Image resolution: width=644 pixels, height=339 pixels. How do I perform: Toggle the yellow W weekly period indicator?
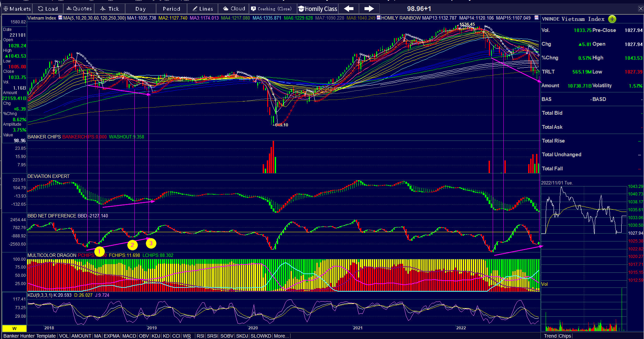pyautogui.click(x=14, y=328)
